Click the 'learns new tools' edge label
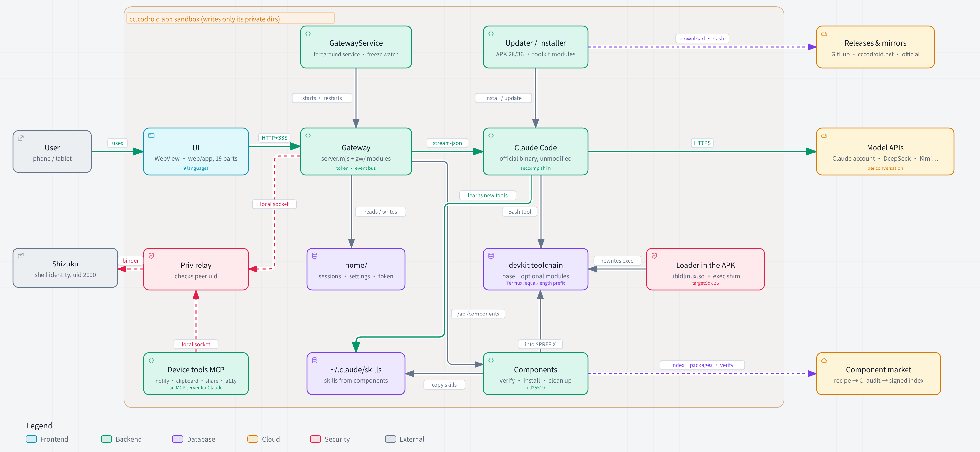Screen dimensions: 980x452 click(x=488, y=195)
